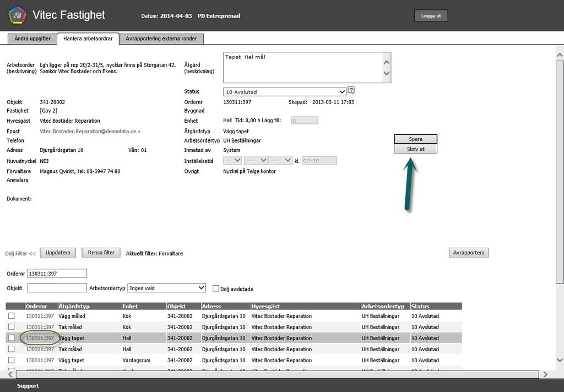Click 'Aktuellt filter: Förvaltare' text

pos(154,254)
